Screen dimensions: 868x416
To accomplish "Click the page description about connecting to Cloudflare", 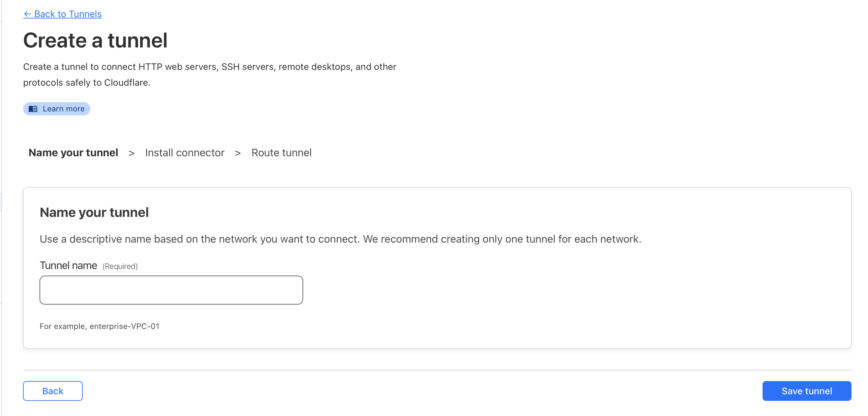I will pos(210,74).
